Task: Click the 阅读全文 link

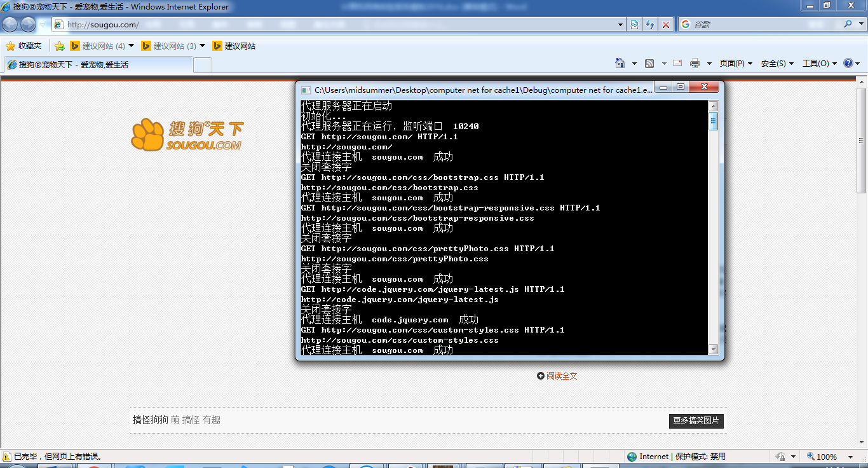Action: pyautogui.click(x=562, y=376)
